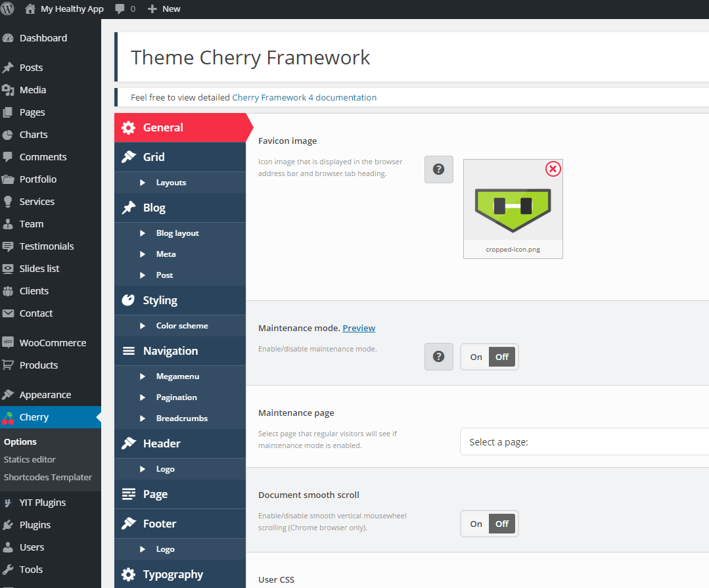Go to the Portfolio section
Image resolution: width=709 pixels, height=588 pixels.
click(37, 179)
